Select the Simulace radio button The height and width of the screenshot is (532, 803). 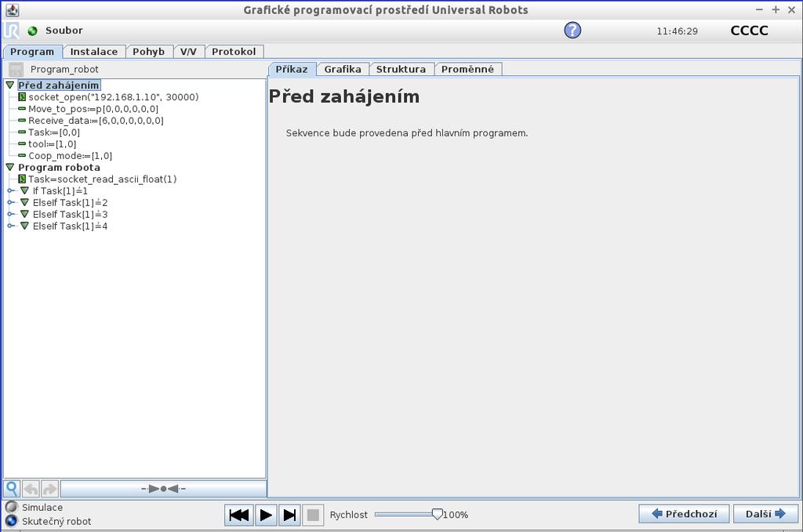[x=11, y=507]
